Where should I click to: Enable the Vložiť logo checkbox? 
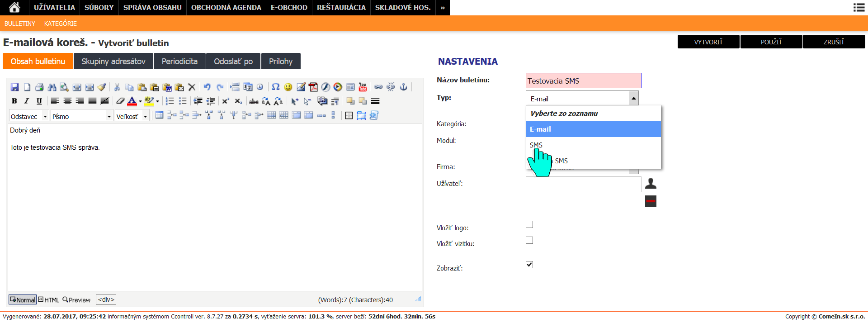pos(529,224)
